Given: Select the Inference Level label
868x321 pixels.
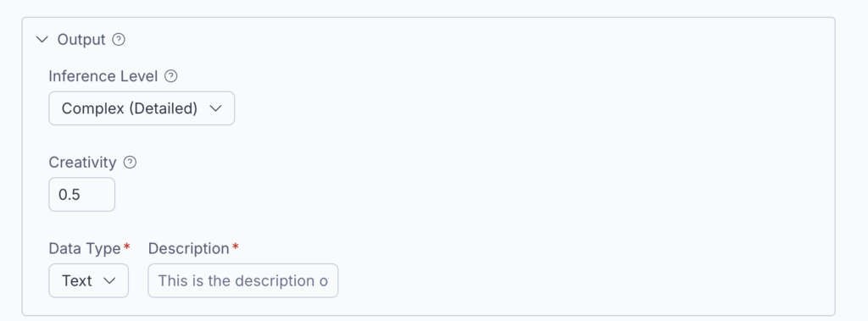Looking at the screenshot, I should coord(103,76).
